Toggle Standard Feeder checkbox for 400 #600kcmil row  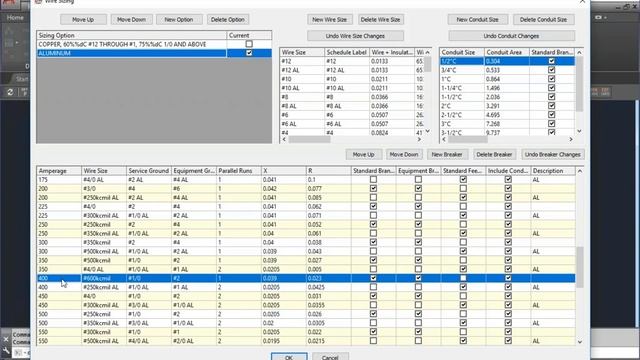(x=463, y=278)
